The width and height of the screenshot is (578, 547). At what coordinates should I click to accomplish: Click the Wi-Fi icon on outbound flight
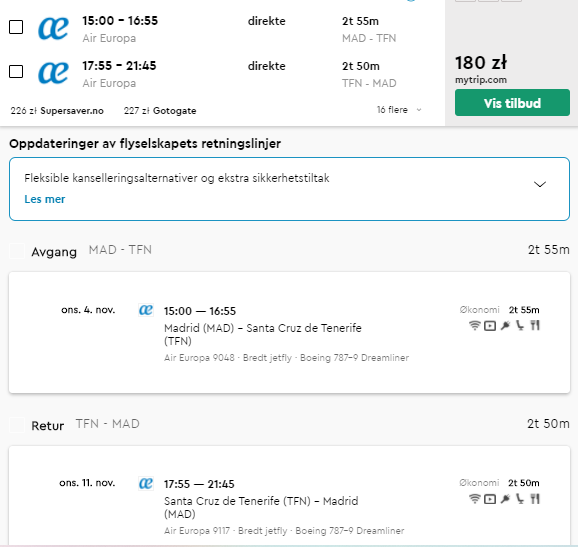pyautogui.click(x=475, y=325)
